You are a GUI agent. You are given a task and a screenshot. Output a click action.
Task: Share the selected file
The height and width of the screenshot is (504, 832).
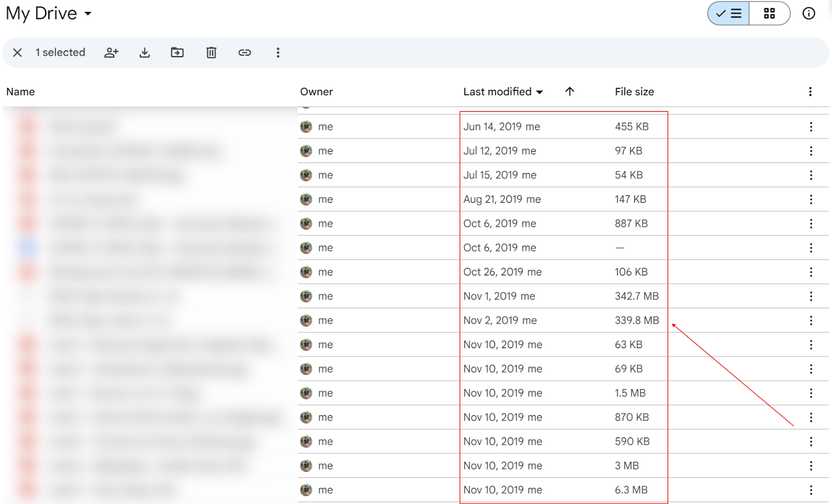coord(111,52)
